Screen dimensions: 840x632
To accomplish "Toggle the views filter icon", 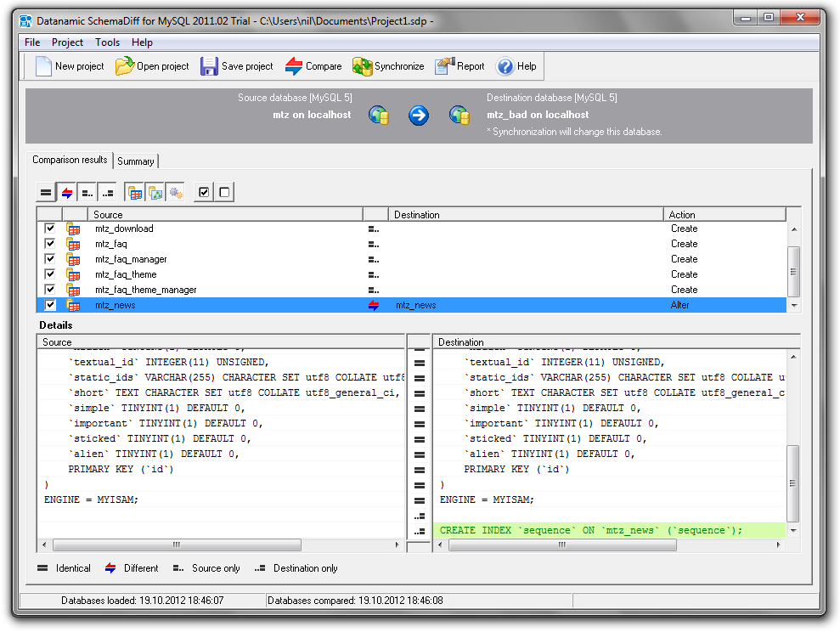I will [155, 192].
